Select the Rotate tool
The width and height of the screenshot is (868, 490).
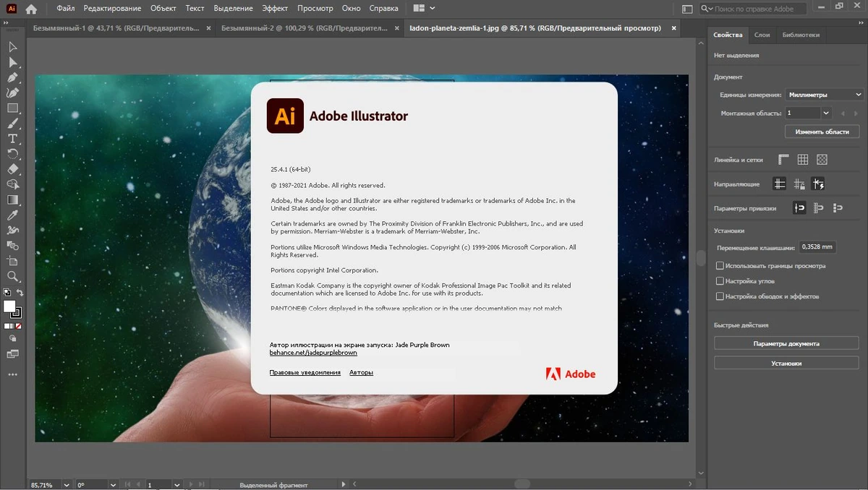coord(12,153)
